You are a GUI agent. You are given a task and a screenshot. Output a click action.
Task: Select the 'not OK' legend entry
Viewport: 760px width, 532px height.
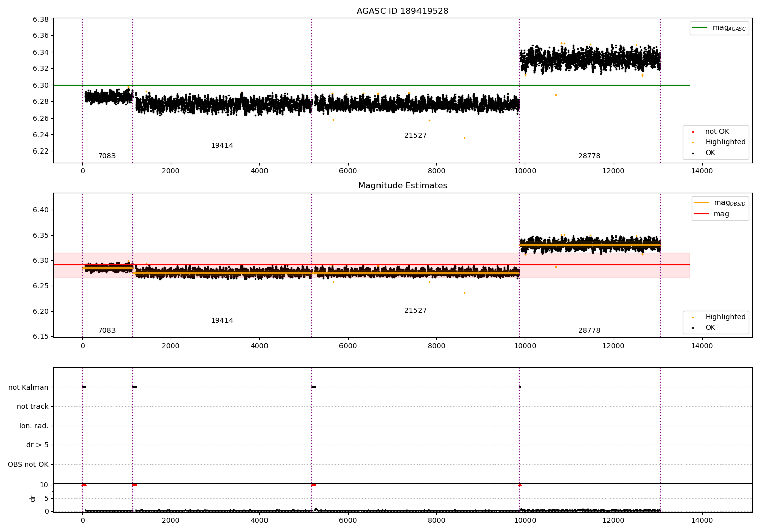coord(717,132)
